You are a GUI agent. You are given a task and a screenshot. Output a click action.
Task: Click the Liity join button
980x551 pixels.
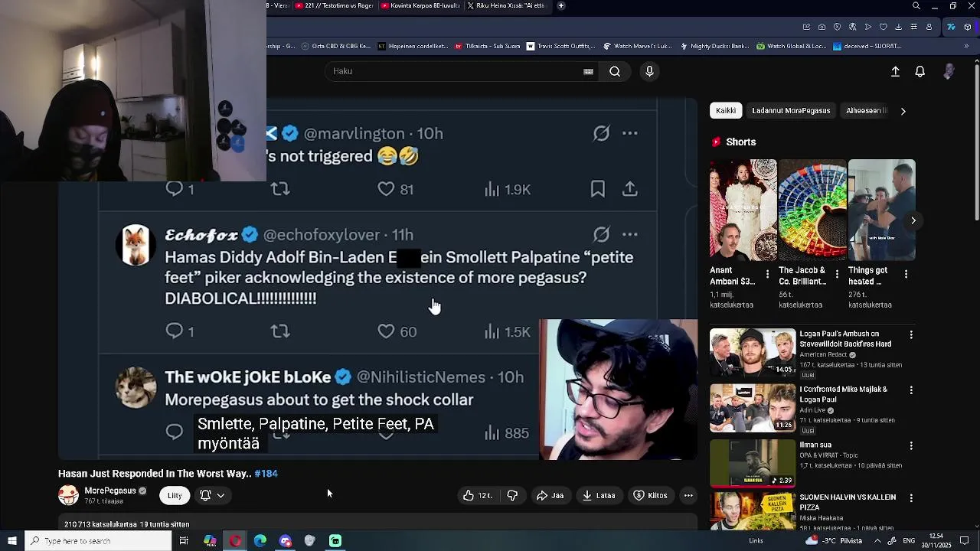[x=175, y=495]
